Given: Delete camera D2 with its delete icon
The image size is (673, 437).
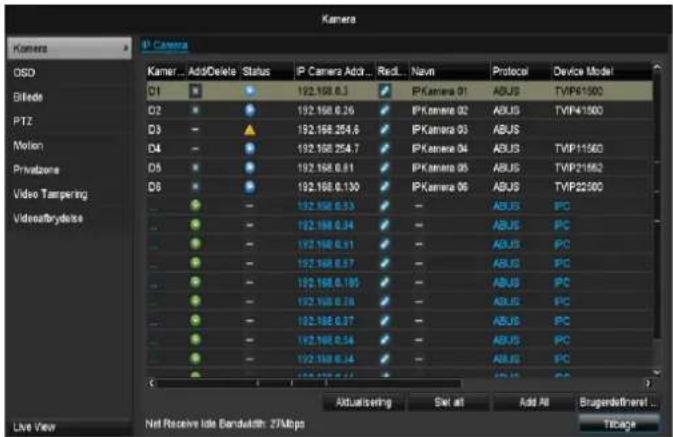Looking at the screenshot, I should pyautogui.click(x=195, y=110).
